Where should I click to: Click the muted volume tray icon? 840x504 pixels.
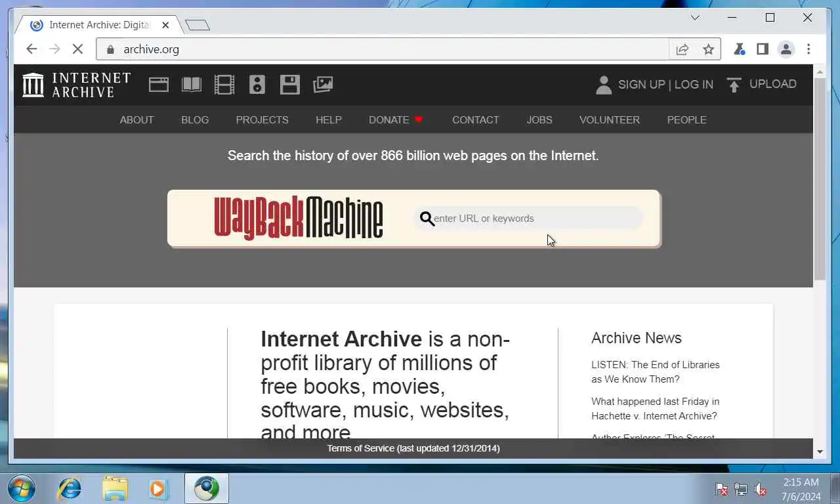coord(761,490)
